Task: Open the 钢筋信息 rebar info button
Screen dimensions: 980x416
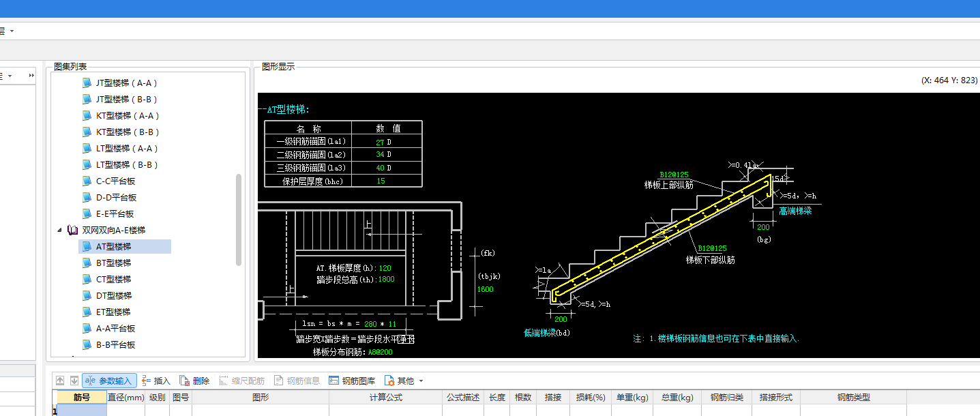Action: (x=297, y=381)
